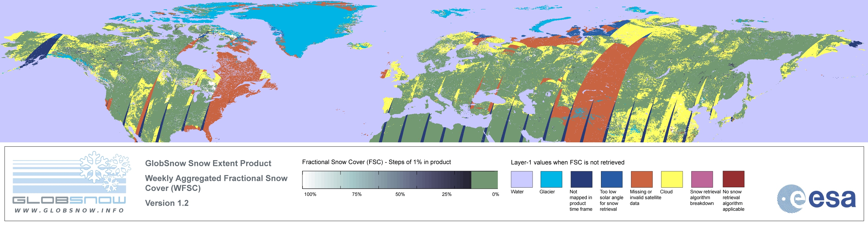Click the ESA logo
Viewport: 868px width, 225px height.
click(x=816, y=198)
